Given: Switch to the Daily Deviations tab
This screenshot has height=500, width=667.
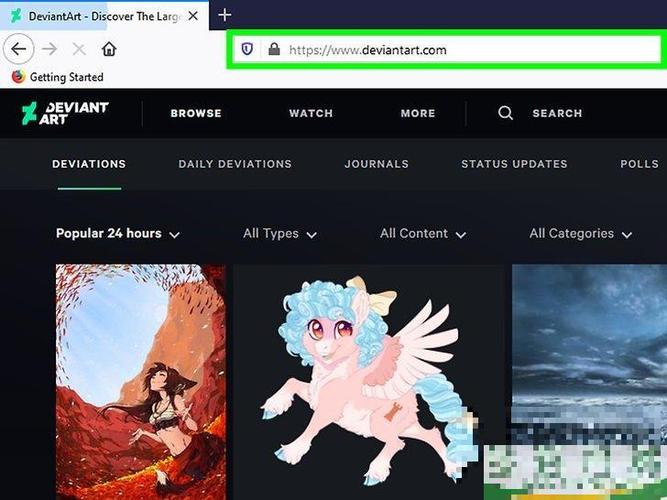Looking at the screenshot, I should pyautogui.click(x=235, y=164).
